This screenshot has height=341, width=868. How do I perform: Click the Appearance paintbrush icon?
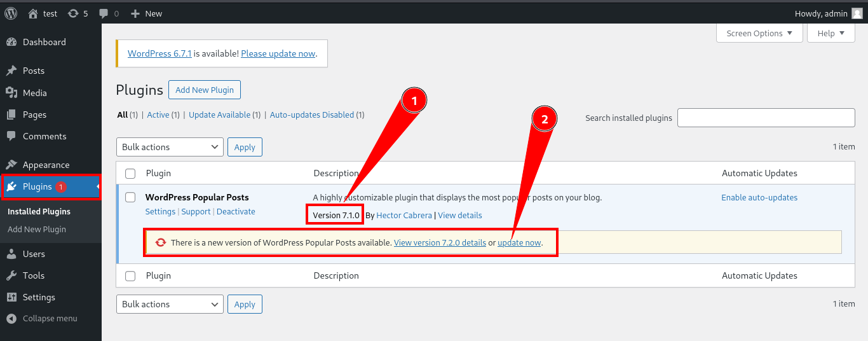[11, 165]
